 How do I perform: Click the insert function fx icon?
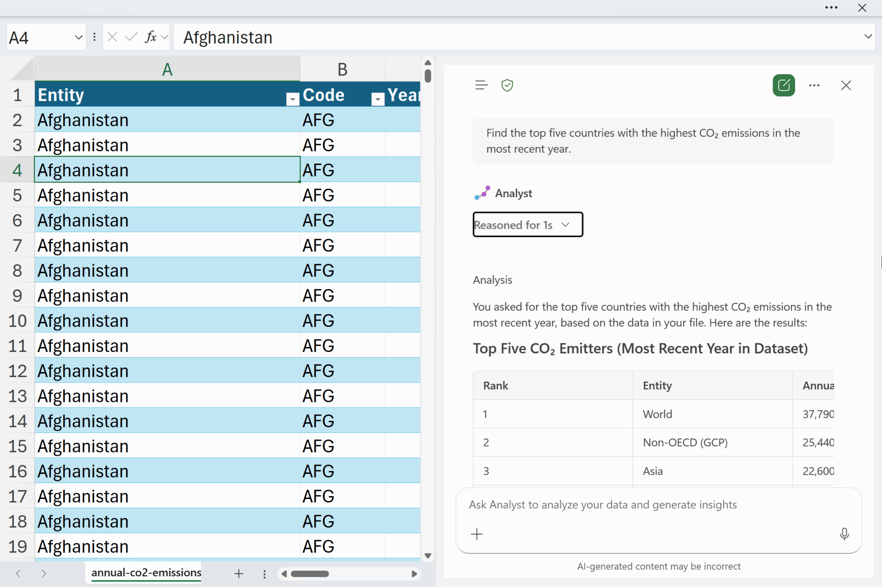coord(151,37)
